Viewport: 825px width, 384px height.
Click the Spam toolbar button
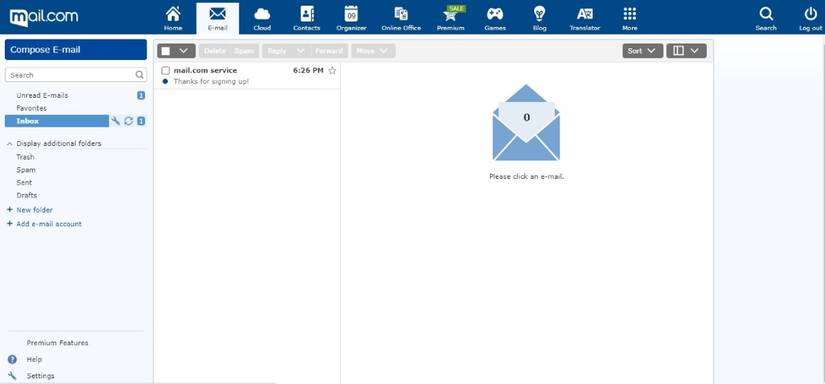pos(244,51)
